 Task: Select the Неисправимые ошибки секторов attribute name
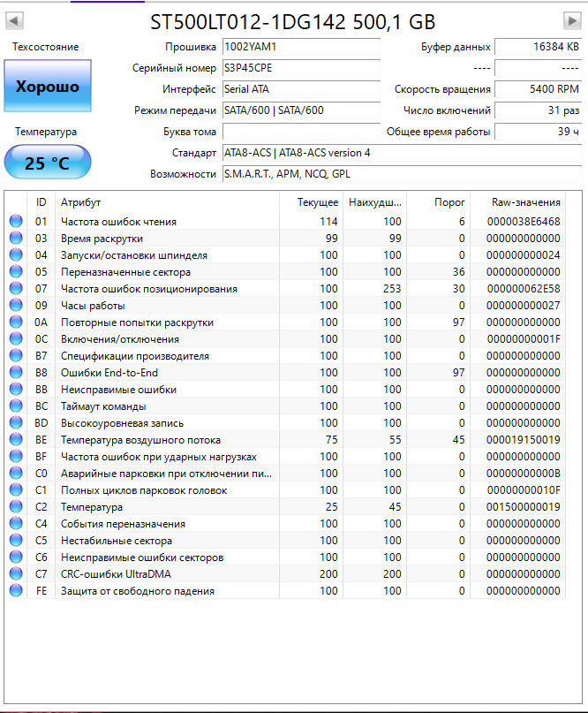tap(142, 558)
